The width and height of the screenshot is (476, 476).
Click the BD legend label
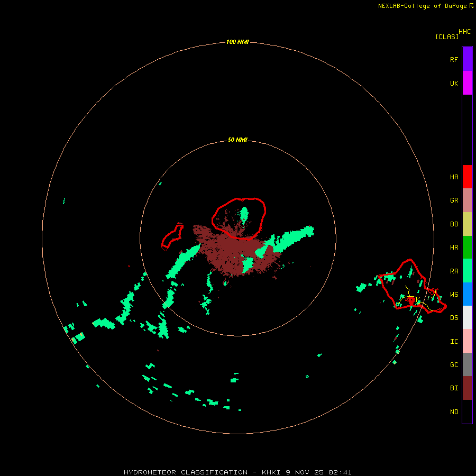(x=454, y=224)
